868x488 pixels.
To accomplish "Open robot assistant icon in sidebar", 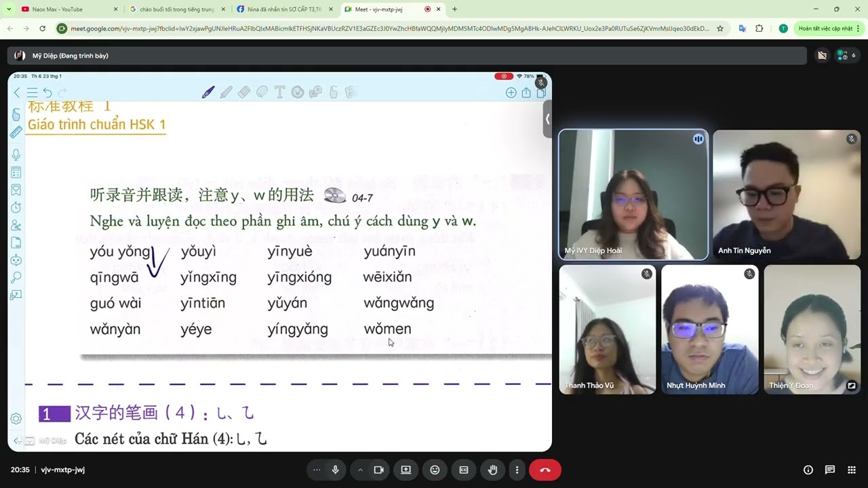I will 16,260.
